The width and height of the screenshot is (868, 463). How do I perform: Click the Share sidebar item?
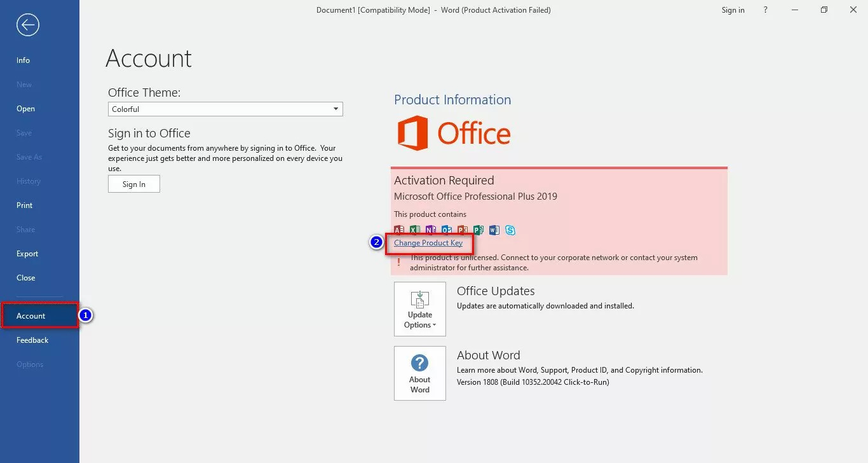pos(39,230)
